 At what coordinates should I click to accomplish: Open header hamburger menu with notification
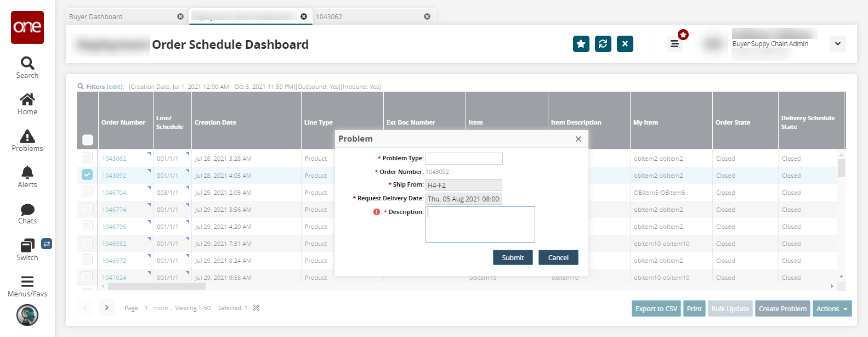(x=674, y=44)
